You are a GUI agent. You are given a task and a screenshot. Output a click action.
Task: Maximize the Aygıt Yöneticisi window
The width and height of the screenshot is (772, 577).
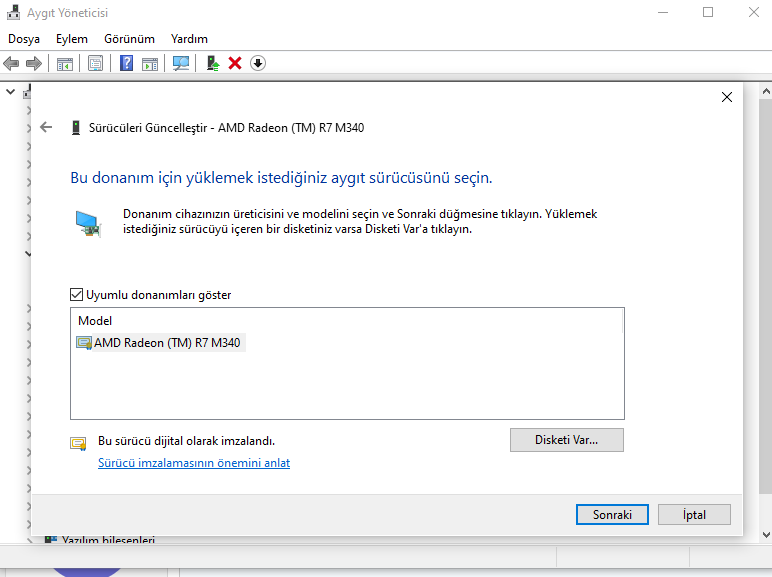pos(708,12)
